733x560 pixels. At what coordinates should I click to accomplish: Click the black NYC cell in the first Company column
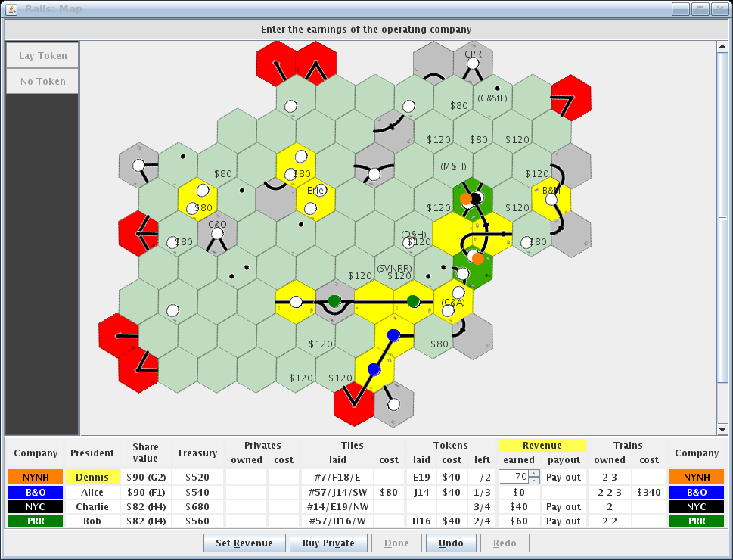point(36,507)
